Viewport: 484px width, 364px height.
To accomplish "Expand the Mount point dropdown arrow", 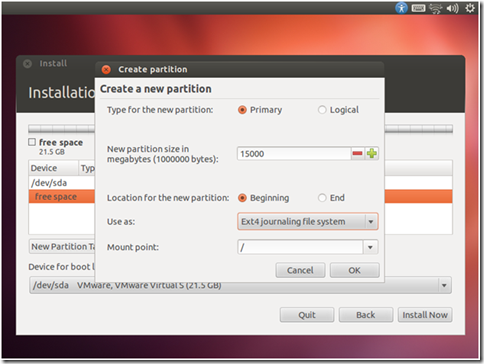I will pos(370,247).
